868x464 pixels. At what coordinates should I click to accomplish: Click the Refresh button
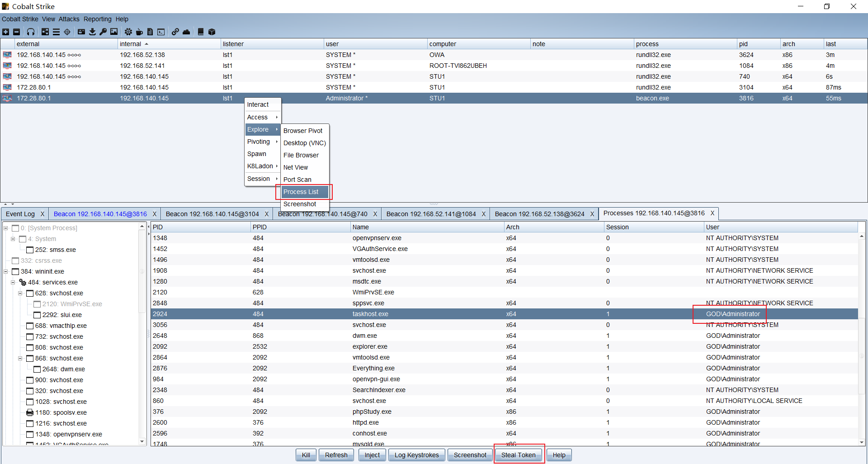336,455
